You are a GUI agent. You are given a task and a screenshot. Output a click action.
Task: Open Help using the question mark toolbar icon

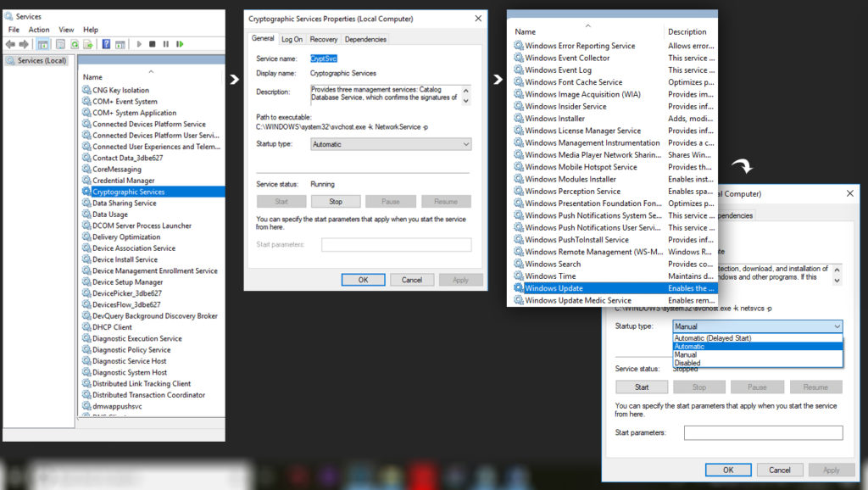coord(106,43)
